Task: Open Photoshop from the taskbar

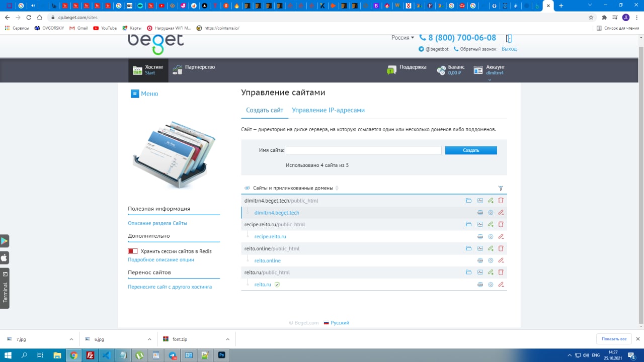Action: [221, 355]
